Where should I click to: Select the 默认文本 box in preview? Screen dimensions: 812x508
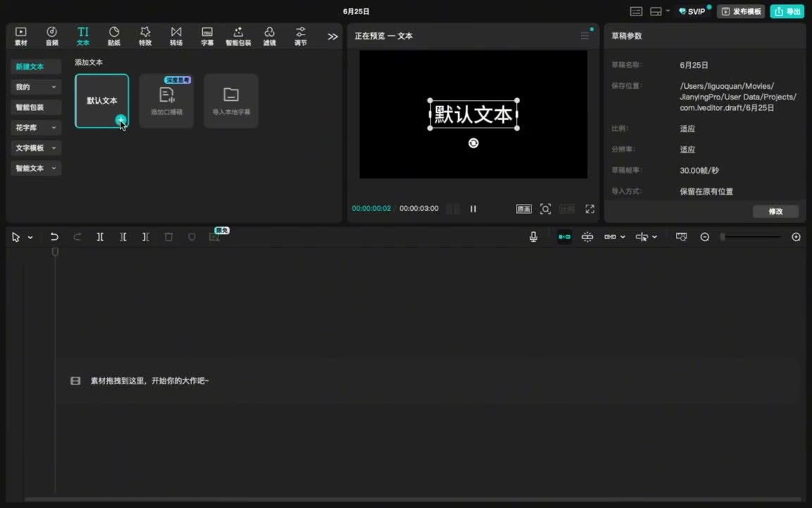474,114
